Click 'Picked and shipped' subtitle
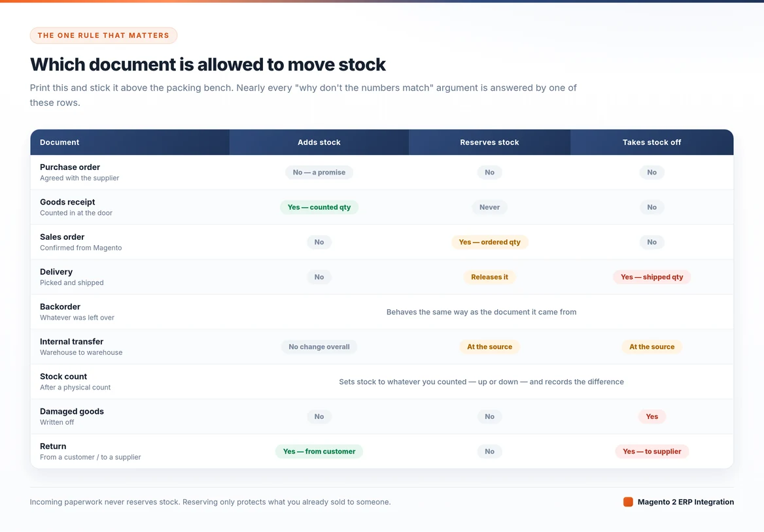Screen dimensions: 764x532 pos(72,283)
